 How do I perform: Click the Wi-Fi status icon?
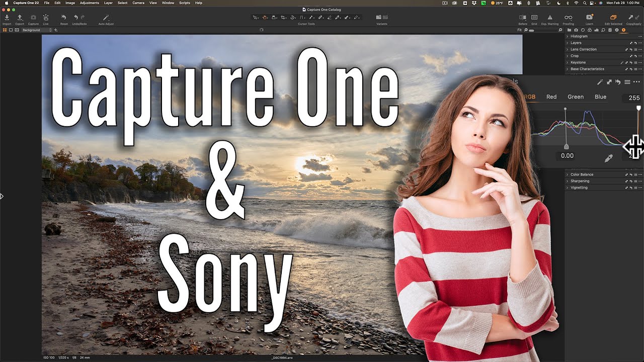[x=576, y=3]
